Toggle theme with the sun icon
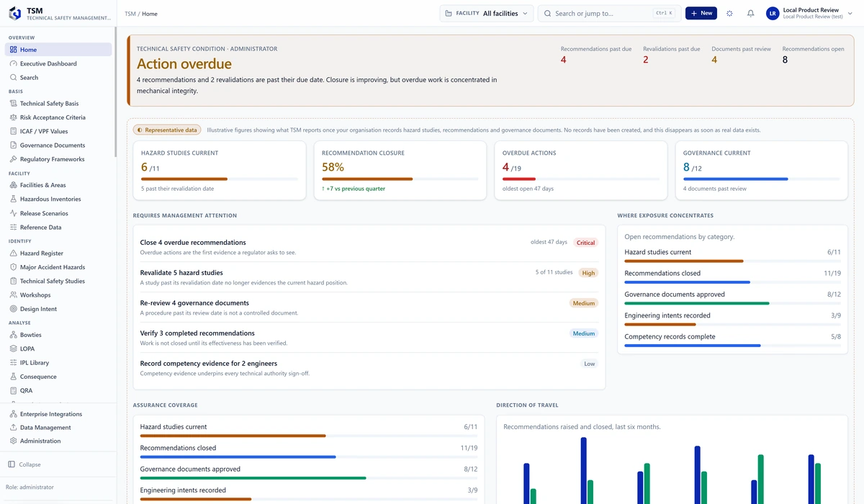Viewport: 864px width, 504px height. pyautogui.click(x=730, y=13)
